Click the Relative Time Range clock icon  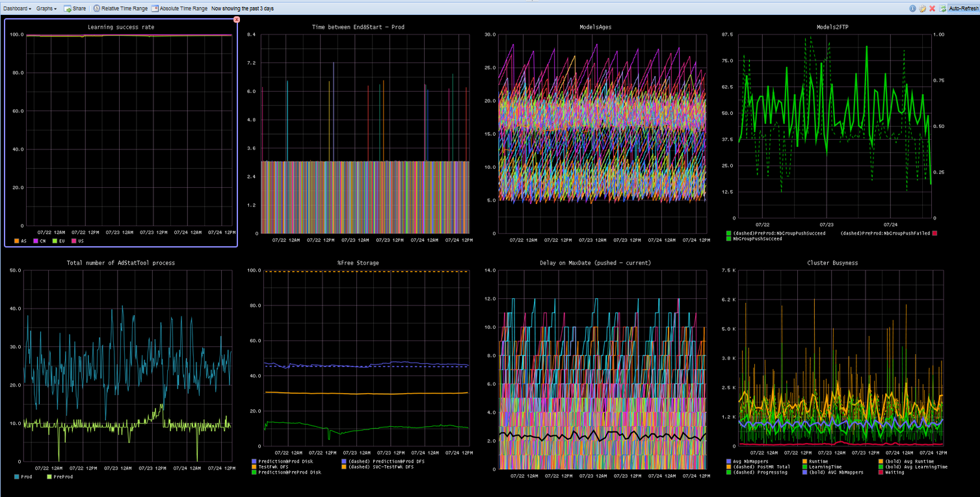97,8
